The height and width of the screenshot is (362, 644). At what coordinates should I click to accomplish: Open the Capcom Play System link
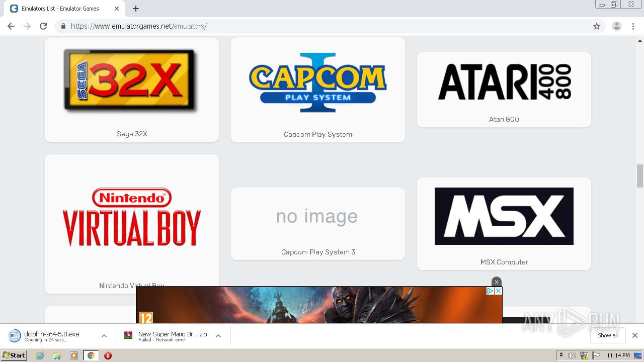click(x=318, y=134)
